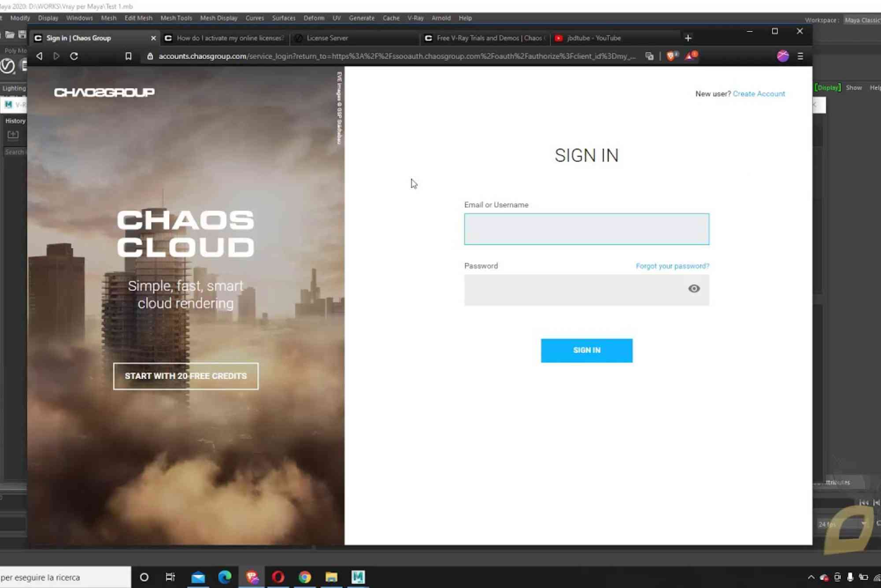Open the Brave Shields lion icon

coord(671,56)
